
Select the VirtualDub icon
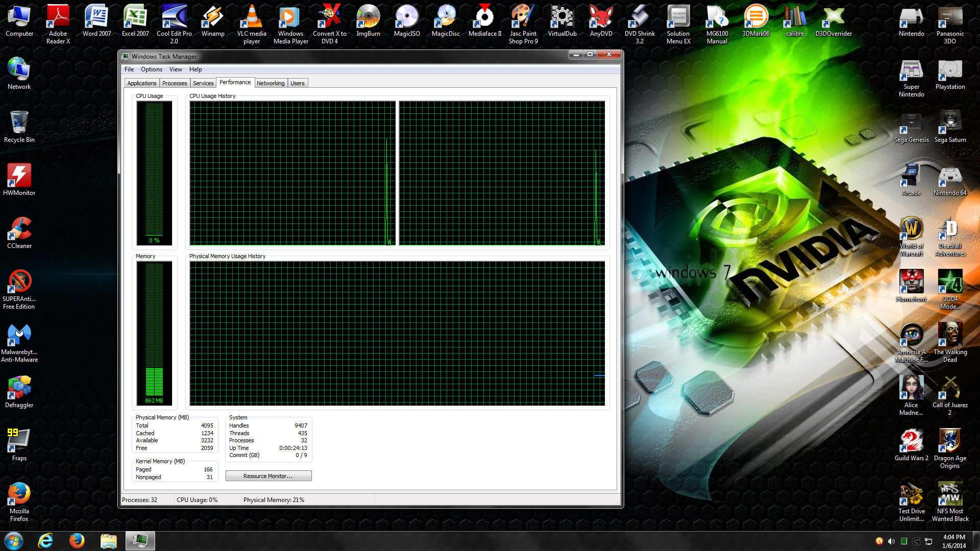562,21
